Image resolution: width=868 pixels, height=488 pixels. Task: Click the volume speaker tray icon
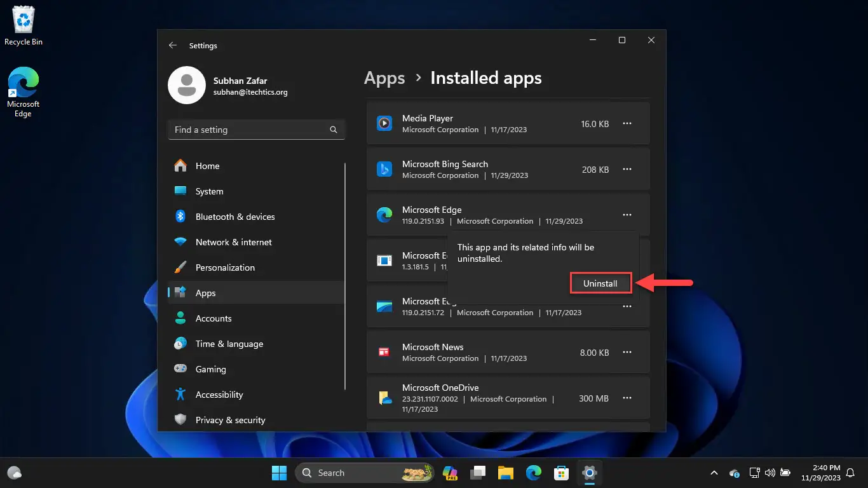(x=770, y=473)
